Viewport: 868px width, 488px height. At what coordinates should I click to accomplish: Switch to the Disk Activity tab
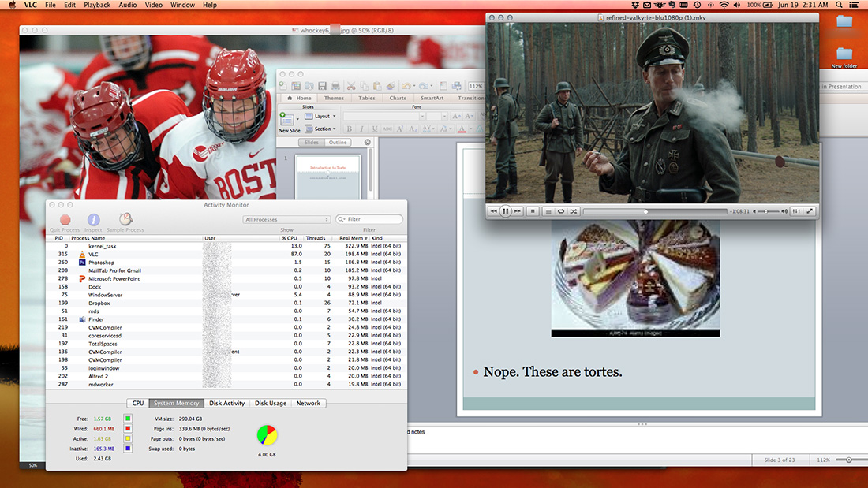coord(227,404)
